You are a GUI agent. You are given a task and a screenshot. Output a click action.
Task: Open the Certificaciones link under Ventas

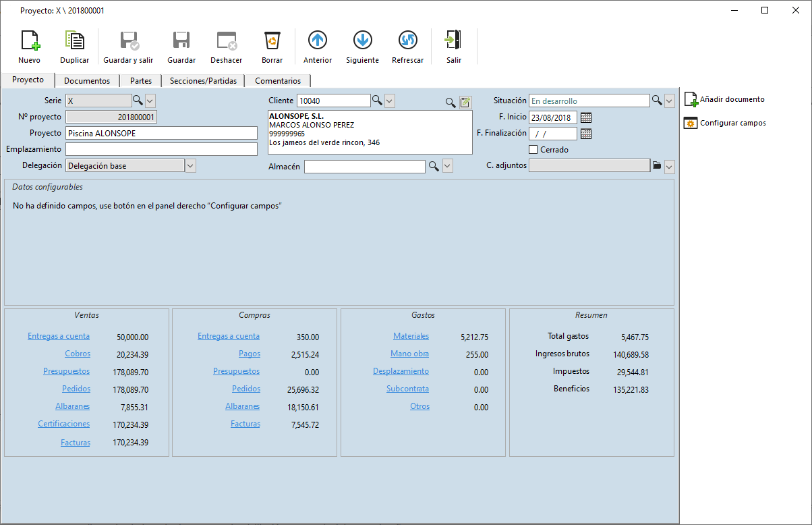click(64, 424)
